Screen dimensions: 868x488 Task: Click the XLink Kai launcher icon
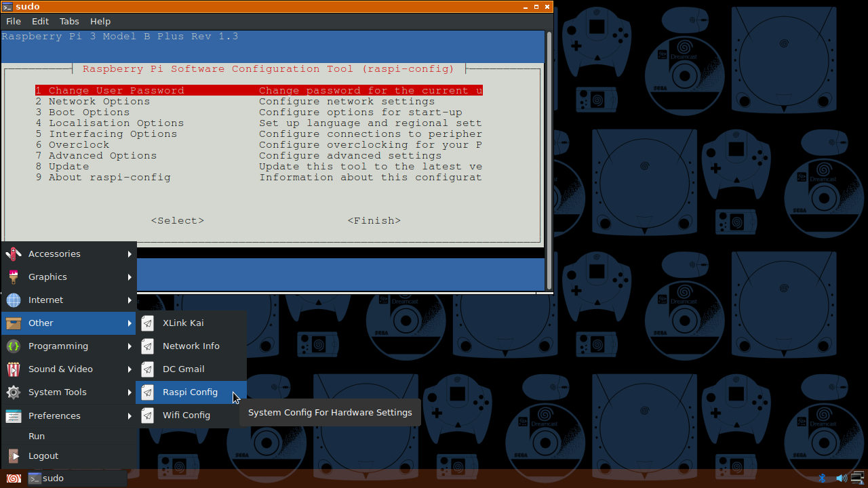(148, 323)
